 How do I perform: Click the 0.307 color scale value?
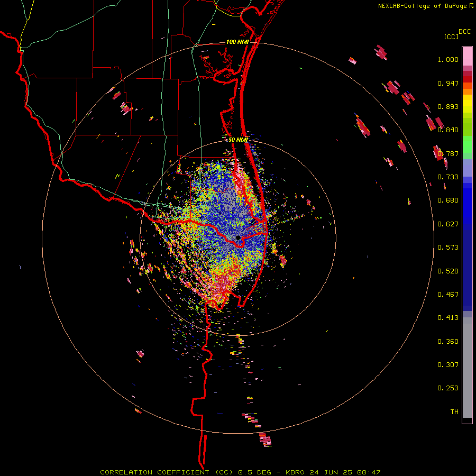[x=448, y=365]
